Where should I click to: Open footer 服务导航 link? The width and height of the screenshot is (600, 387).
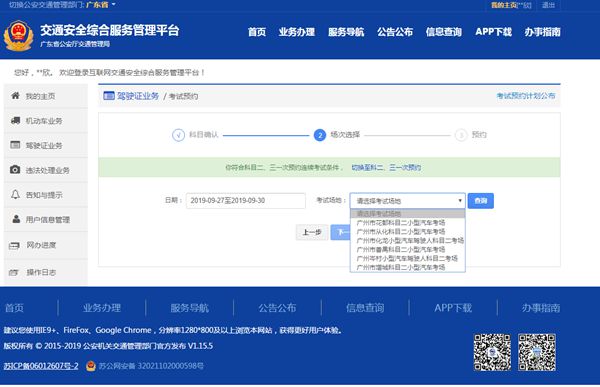pos(189,308)
